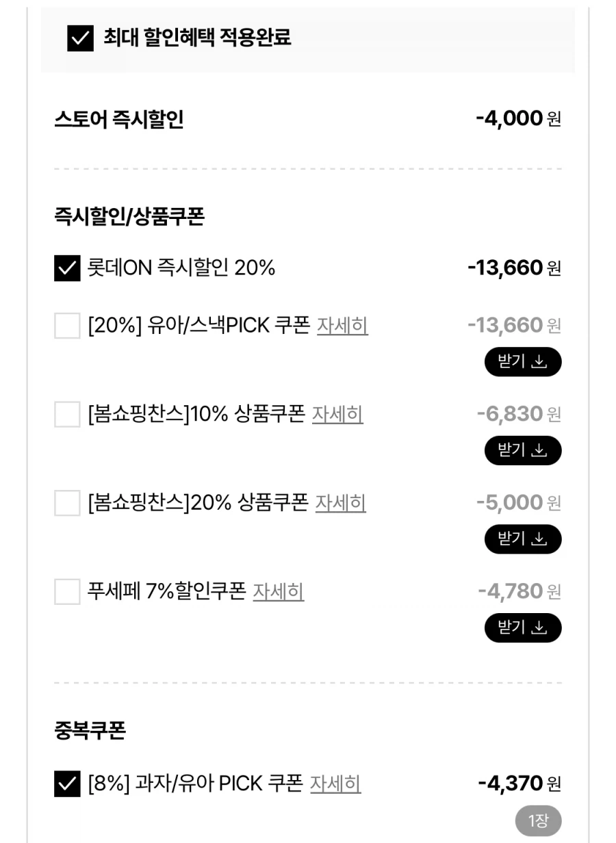The height and width of the screenshot is (843, 616).
Task: Check [20%] 유아/스낵PICK 쿠폰 checkbox
Action: (67, 326)
